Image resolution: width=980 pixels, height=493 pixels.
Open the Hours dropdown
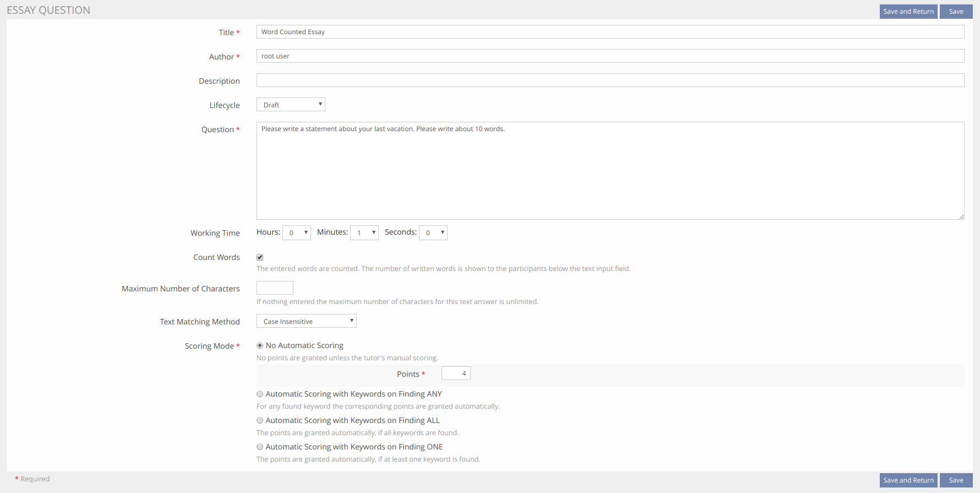[x=296, y=233]
